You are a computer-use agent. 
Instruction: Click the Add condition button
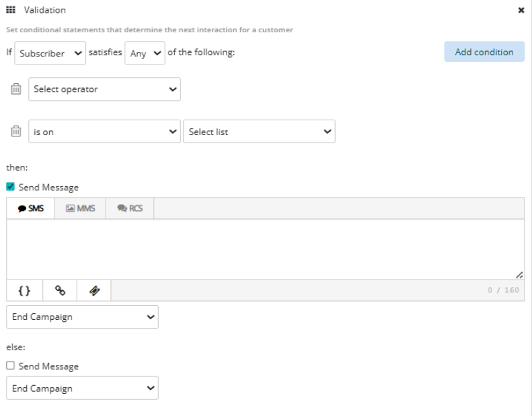tap(484, 52)
